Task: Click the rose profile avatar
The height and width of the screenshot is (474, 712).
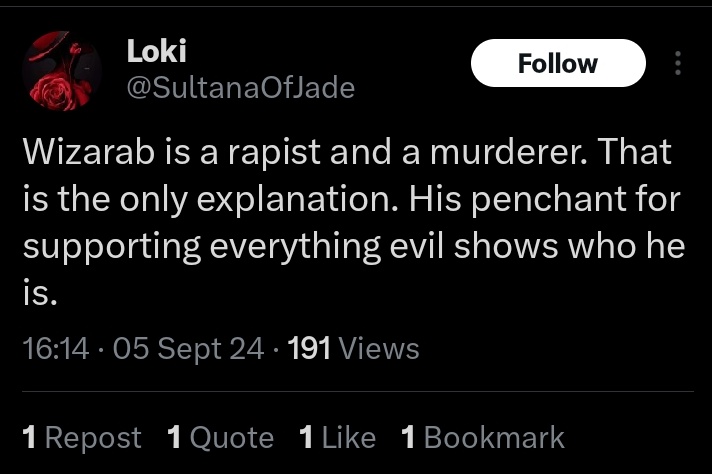Action: pos(62,71)
